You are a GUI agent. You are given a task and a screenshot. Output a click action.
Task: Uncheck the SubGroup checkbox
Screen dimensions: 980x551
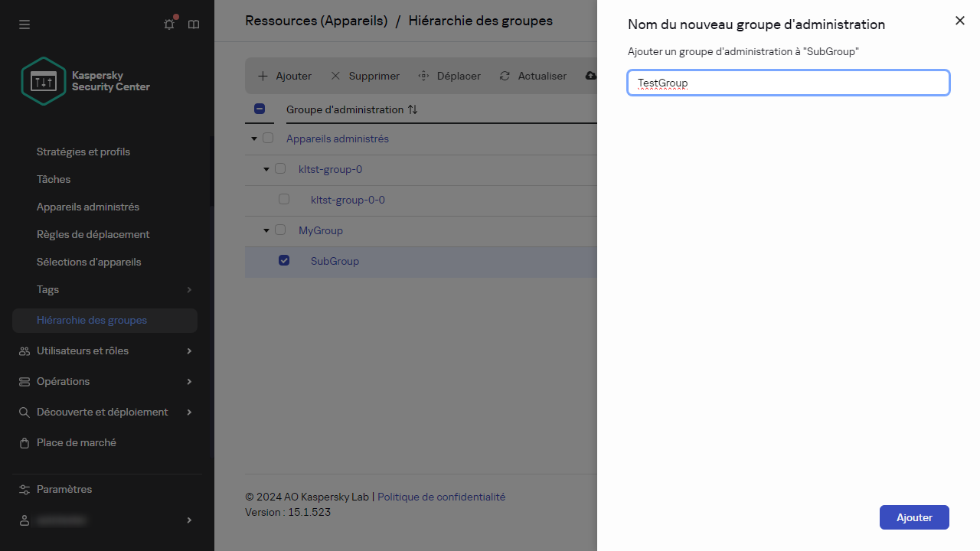(284, 260)
